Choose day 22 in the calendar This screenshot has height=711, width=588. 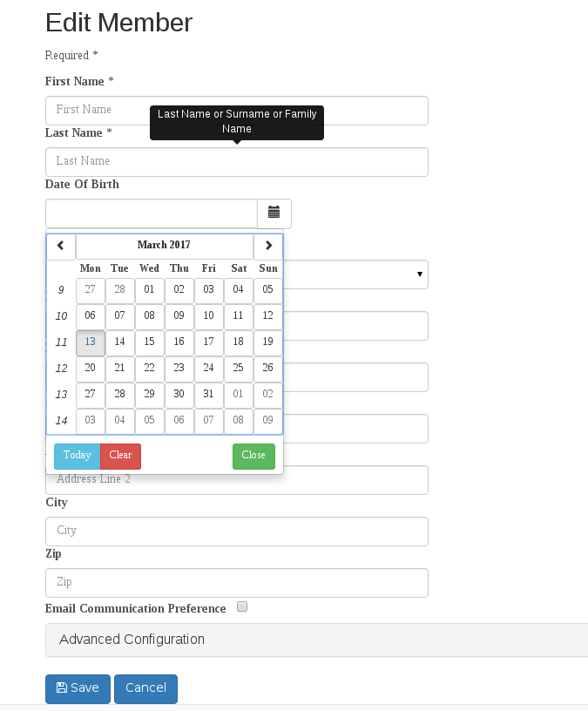point(149,369)
